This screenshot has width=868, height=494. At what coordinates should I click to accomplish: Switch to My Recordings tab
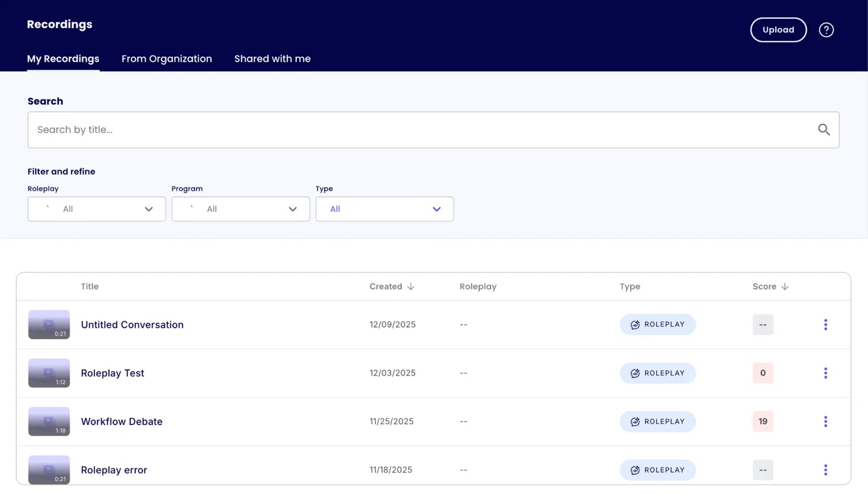(x=63, y=59)
